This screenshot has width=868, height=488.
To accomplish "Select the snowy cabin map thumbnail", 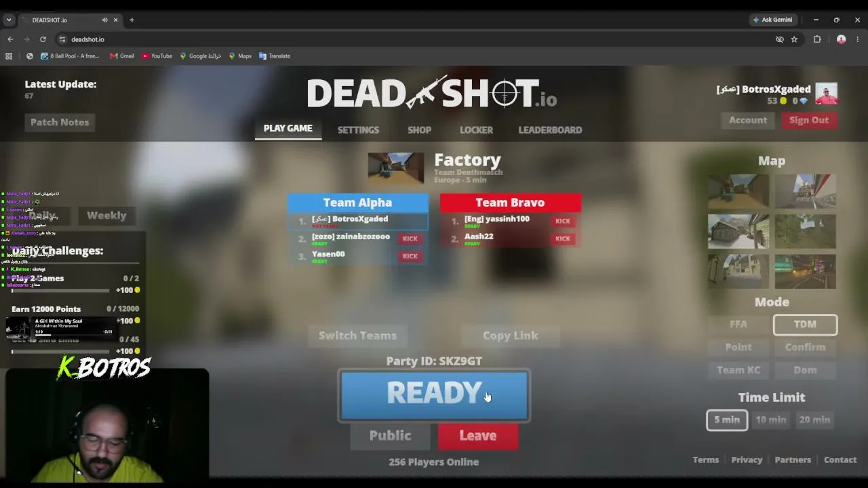I will [738, 232].
